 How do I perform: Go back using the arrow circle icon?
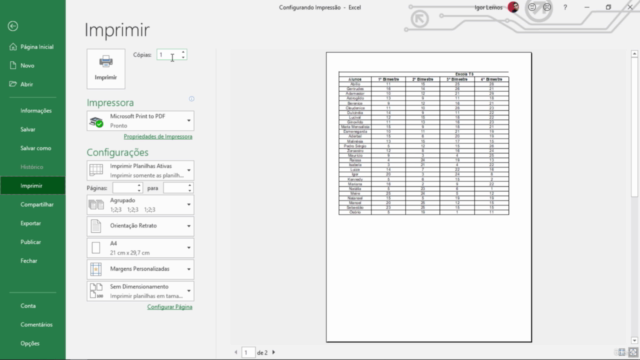[x=13, y=26]
